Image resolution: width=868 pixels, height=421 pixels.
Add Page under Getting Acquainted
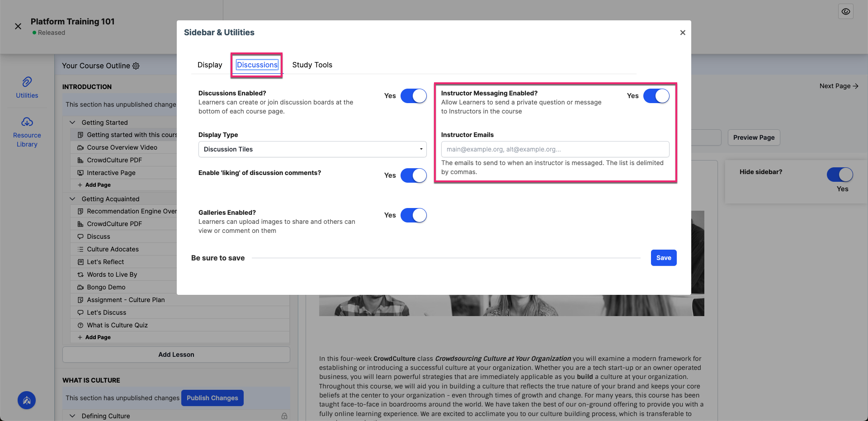click(94, 337)
